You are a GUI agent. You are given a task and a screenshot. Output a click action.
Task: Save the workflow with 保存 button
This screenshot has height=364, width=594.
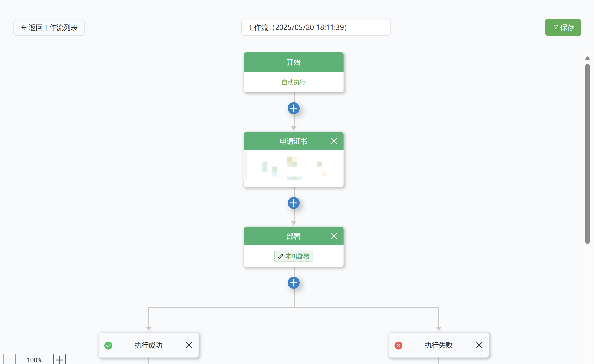pyautogui.click(x=563, y=27)
